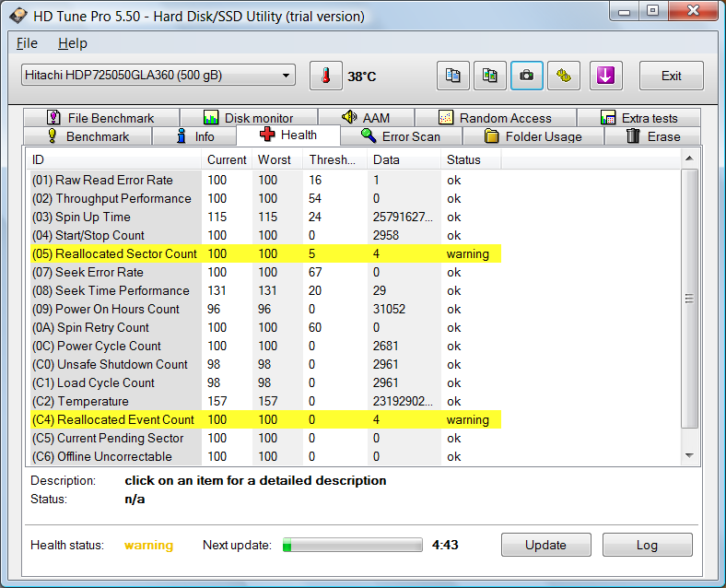Select the (01) Raw Read Error Rate row
726x588 pixels.
[265, 180]
